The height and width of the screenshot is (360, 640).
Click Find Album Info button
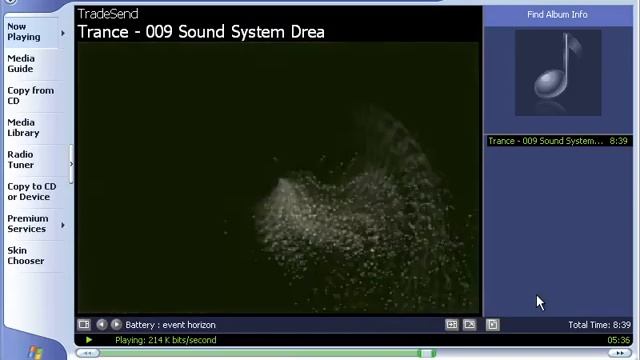point(557,15)
